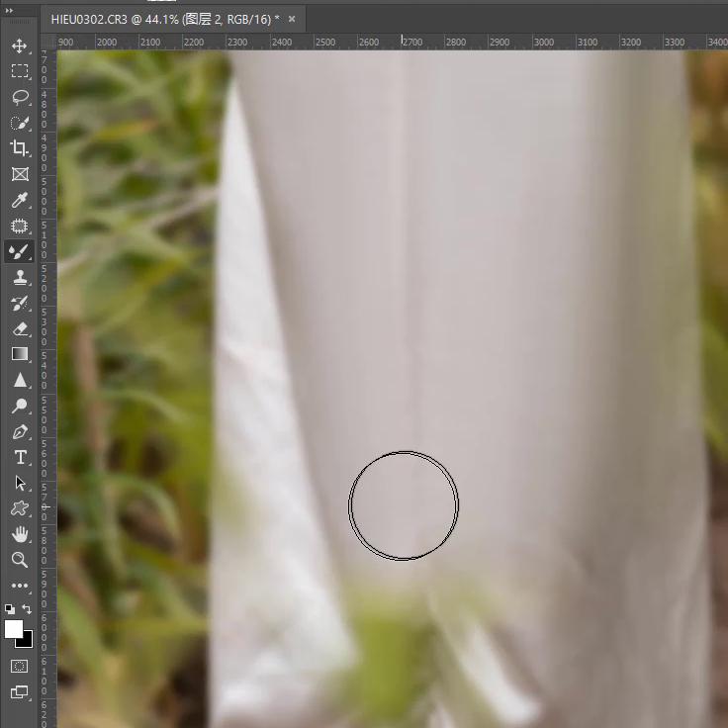Activate the Pen tool
The image size is (728, 728).
20,431
